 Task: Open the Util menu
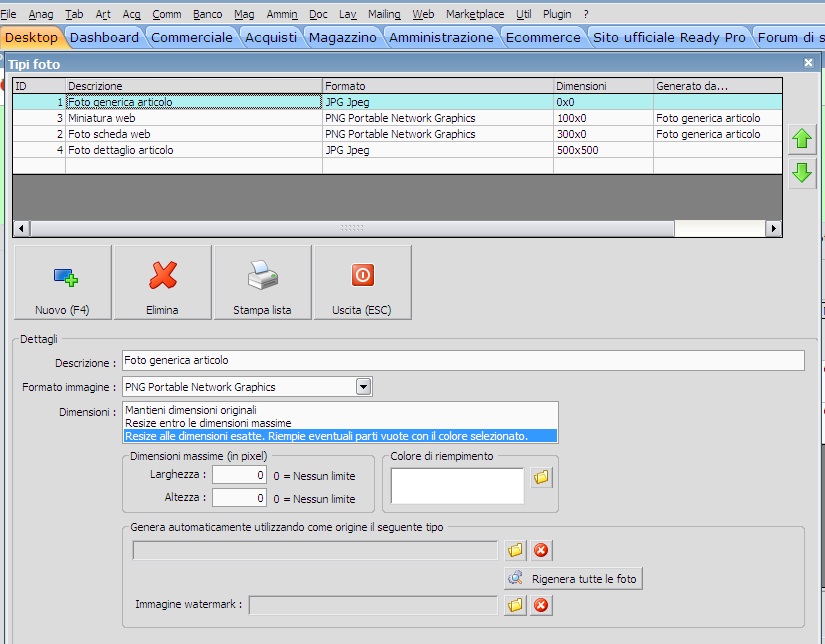524,14
